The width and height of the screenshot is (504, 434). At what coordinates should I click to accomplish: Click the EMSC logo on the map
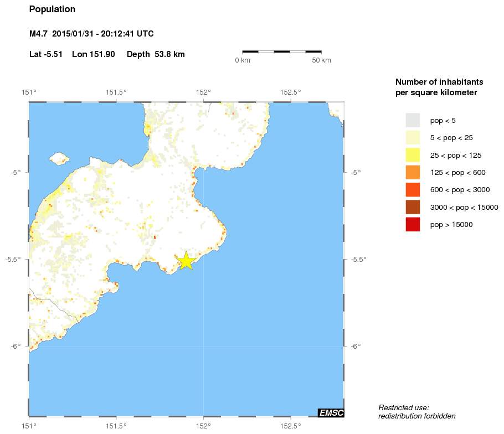point(331,412)
